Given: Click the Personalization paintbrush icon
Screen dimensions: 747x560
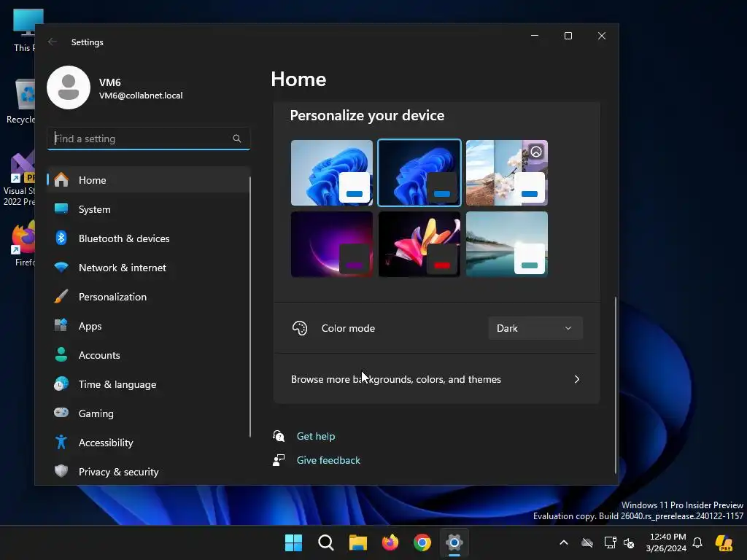Looking at the screenshot, I should tap(61, 297).
